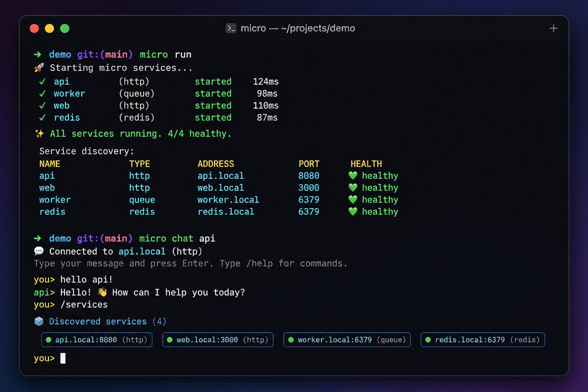Click the 124ms startup time
Image resolution: width=588 pixels, height=392 pixels.
click(266, 81)
